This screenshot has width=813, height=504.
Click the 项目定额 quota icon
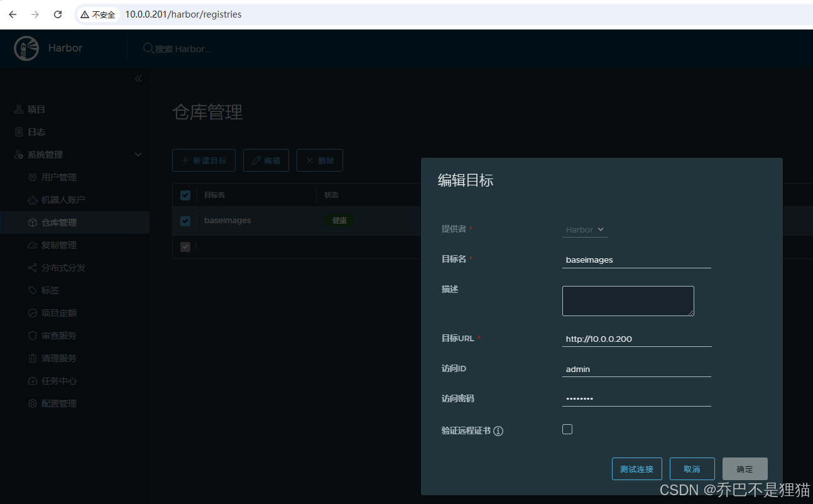click(x=33, y=313)
